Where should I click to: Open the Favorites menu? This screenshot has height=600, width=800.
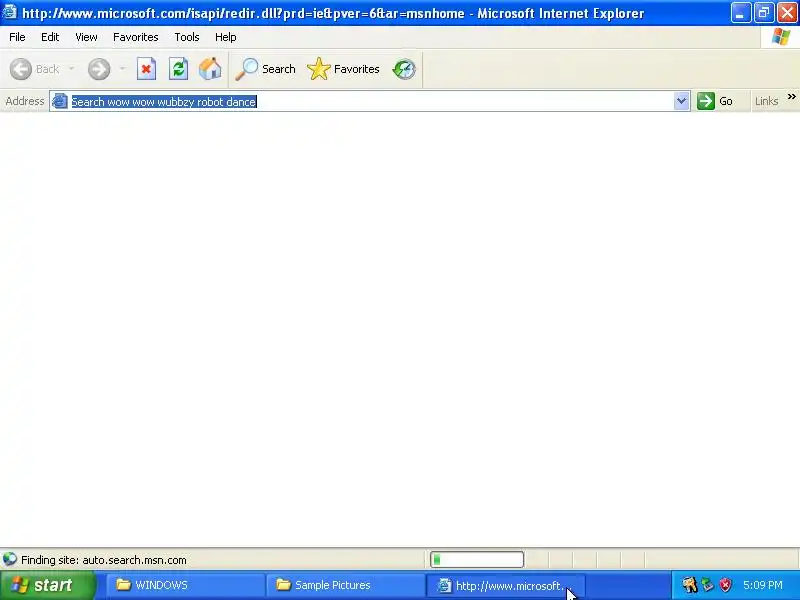(x=136, y=37)
